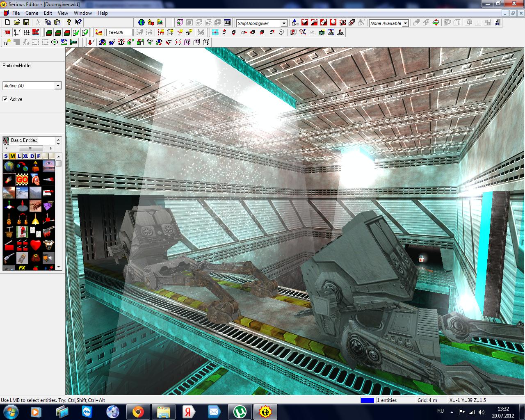The width and height of the screenshot is (525, 420).
Task: Open the Window menu
Action: (x=83, y=13)
